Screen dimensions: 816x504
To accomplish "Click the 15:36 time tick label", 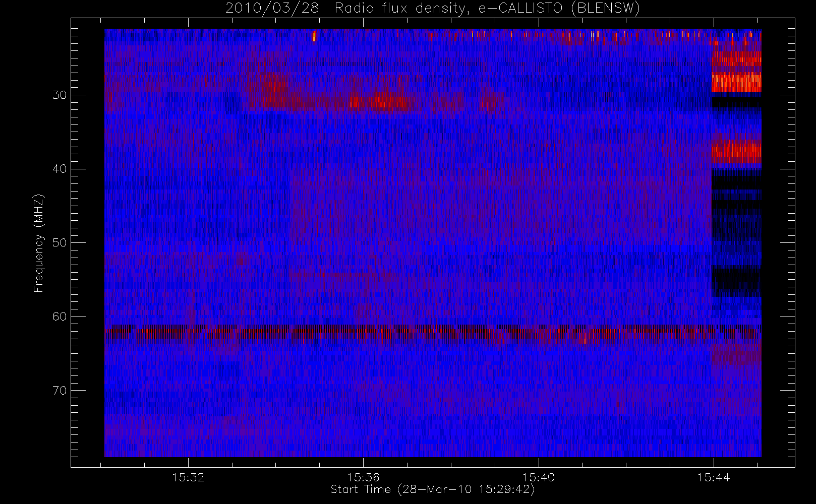I will pyautogui.click(x=363, y=477).
